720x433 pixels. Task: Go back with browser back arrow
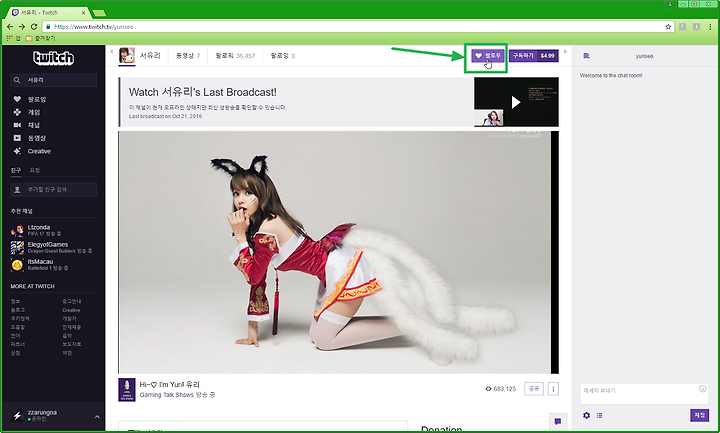point(10,27)
